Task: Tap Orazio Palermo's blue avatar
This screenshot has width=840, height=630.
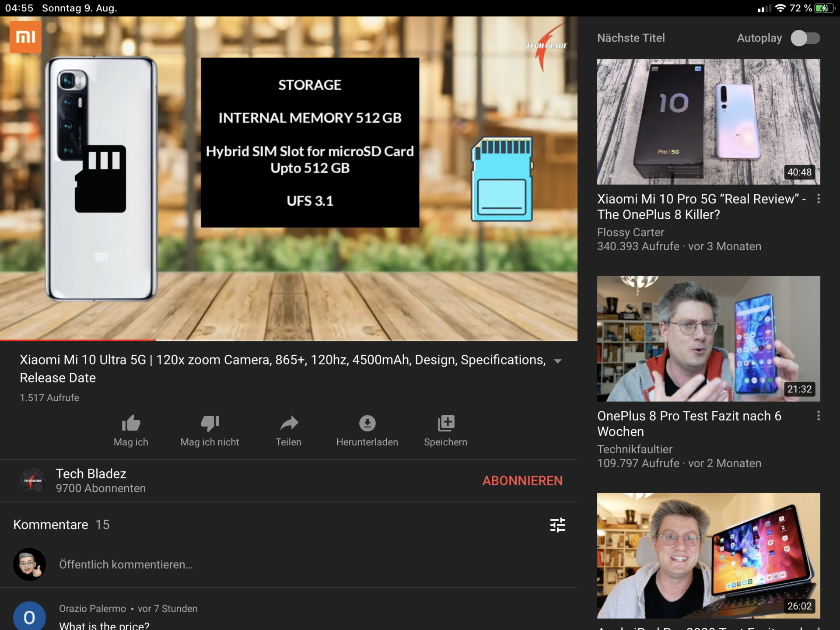Action: 29,616
